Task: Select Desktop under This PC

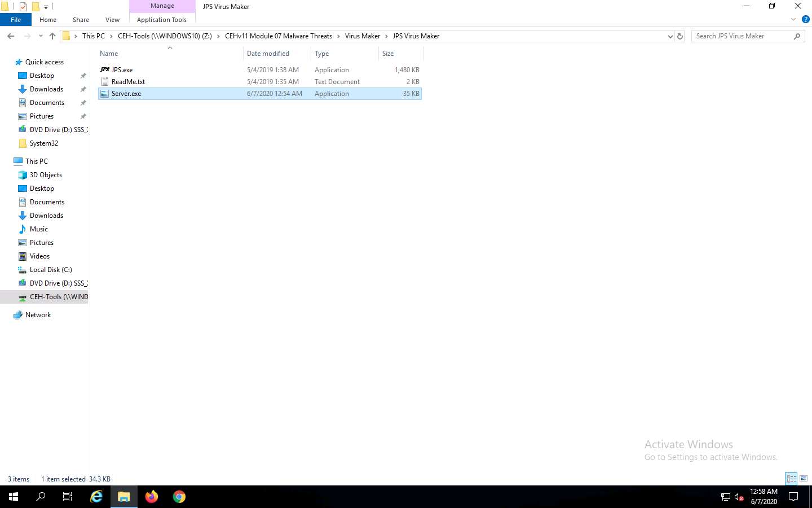Action: [42, 189]
